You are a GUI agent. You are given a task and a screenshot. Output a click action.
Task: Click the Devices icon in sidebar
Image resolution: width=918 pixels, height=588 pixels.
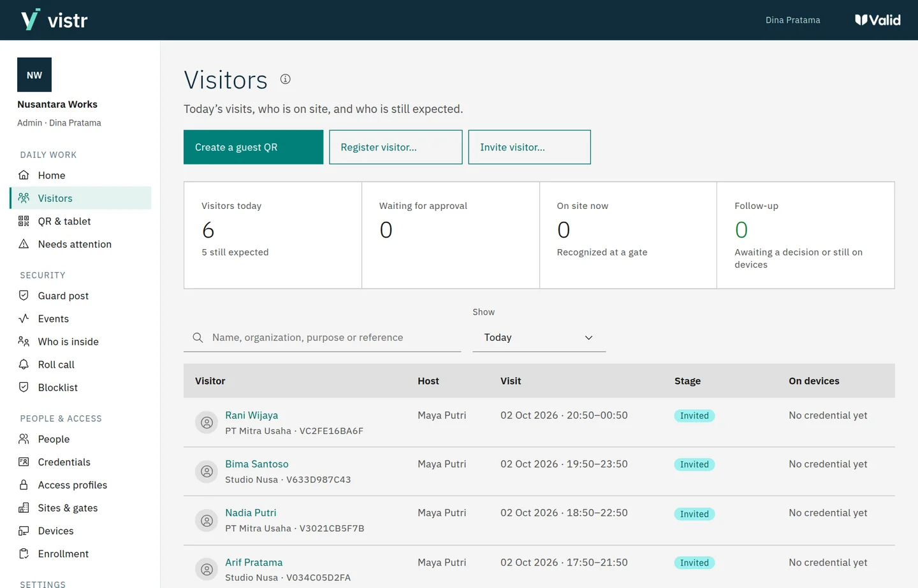click(x=24, y=531)
